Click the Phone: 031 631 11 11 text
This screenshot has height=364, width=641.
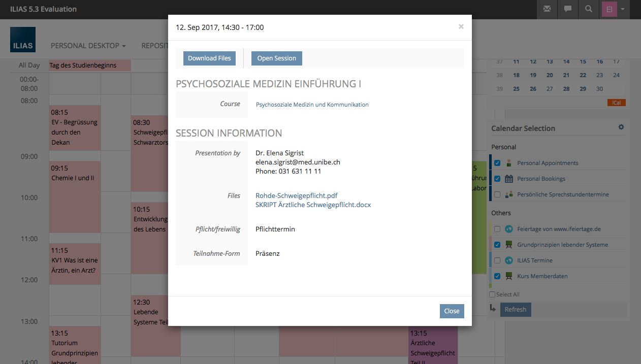(x=288, y=171)
